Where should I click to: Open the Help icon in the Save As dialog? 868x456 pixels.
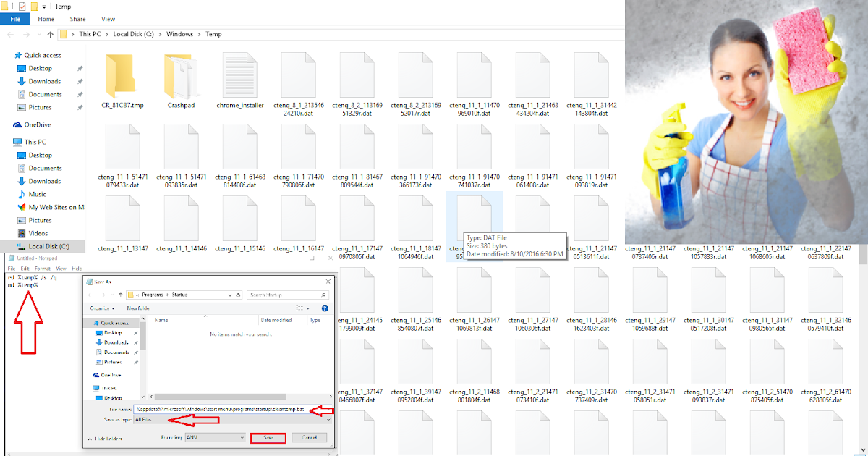point(325,308)
